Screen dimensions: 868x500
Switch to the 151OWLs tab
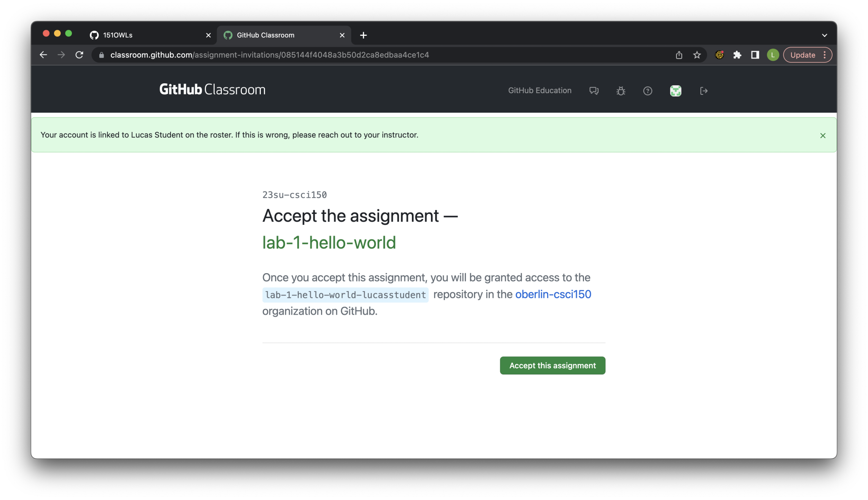[150, 35]
